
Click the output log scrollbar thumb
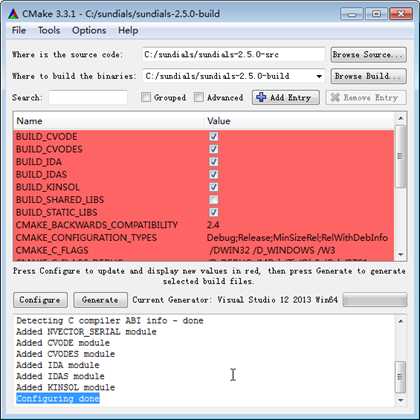401,377
